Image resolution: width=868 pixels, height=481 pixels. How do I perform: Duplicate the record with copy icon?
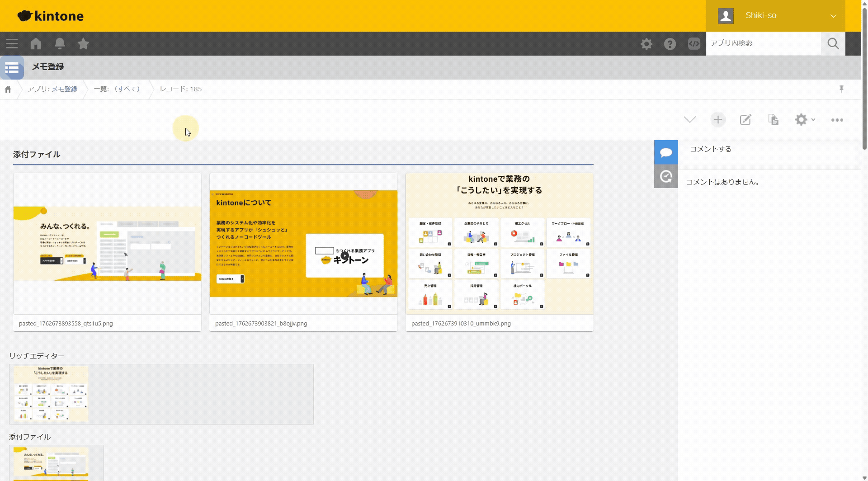click(x=774, y=120)
